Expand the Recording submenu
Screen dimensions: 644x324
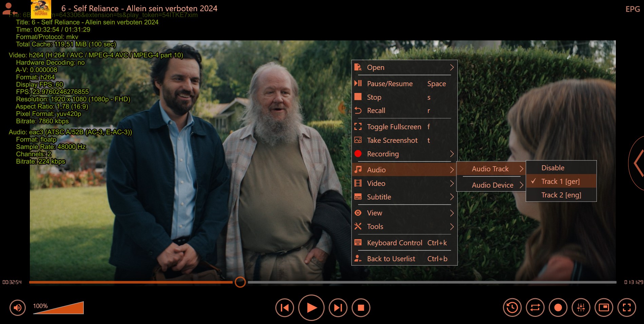tap(404, 154)
